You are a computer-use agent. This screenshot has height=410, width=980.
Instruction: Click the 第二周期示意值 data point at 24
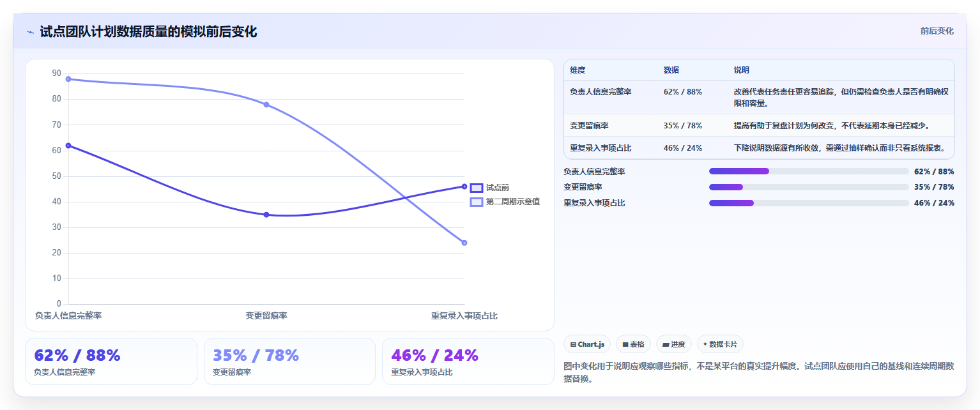(464, 243)
